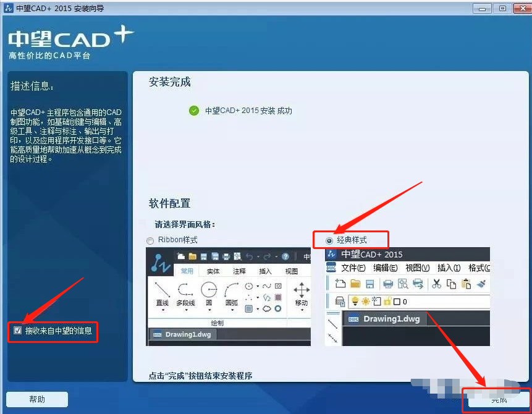This screenshot has height=414, width=532.
Task: Click the blue help icon in Ribbon preview
Action: point(285,256)
